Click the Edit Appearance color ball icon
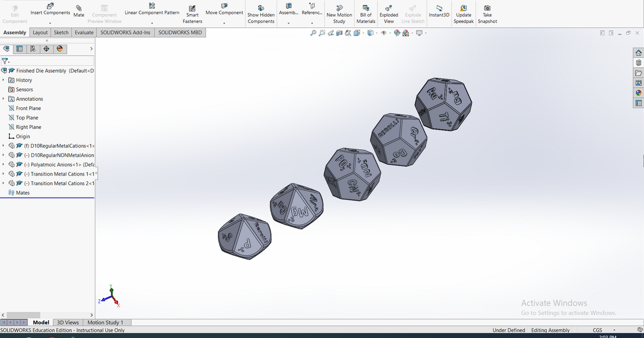The width and height of the screenshot is (644, 338). (x=397, y=33)
